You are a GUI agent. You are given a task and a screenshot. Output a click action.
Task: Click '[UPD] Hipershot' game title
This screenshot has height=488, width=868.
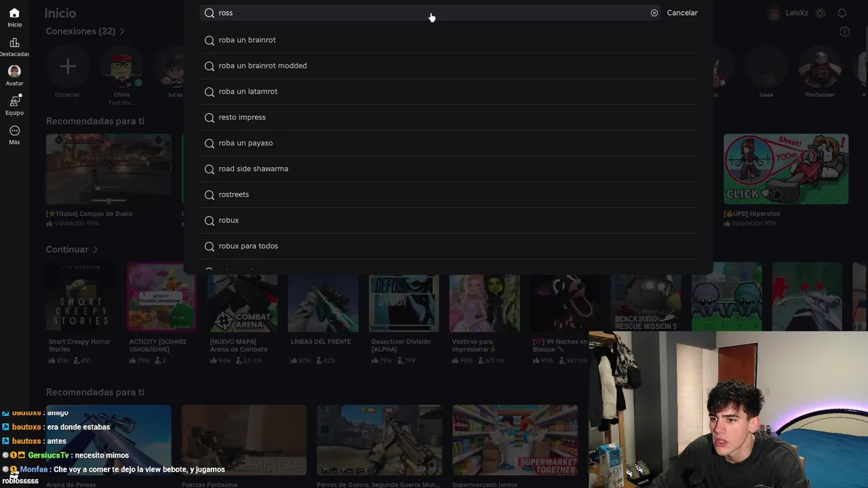[x=753, y=213]
